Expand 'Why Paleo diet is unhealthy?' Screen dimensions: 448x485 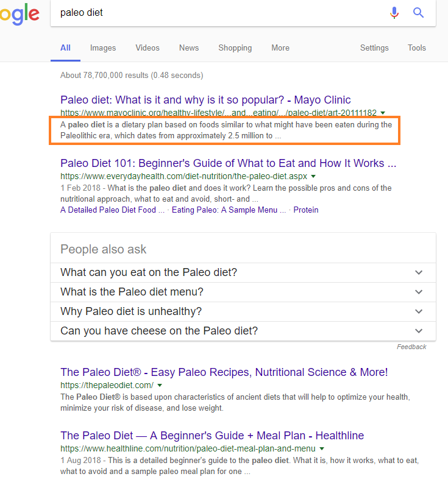[243, 311]
